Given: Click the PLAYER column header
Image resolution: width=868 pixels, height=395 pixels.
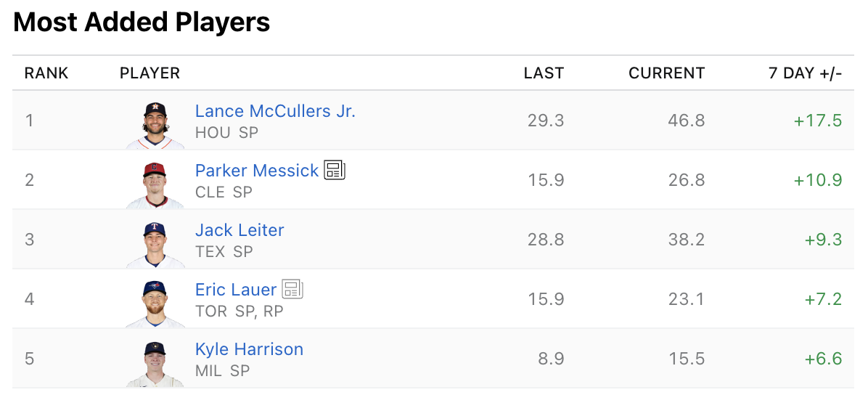Looking at the screenshot, I should coord(150,73).
